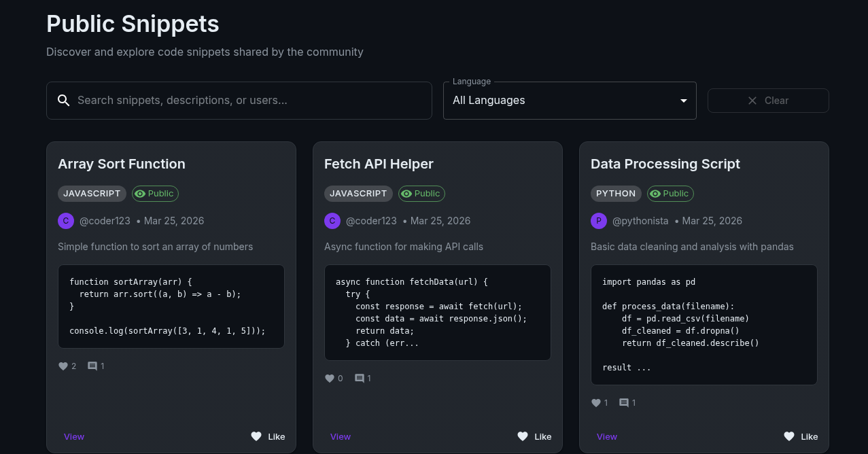Click comment icon on Fetch API Helper card
This screenshot has height=454, width=868.
[x=360, y=379]
